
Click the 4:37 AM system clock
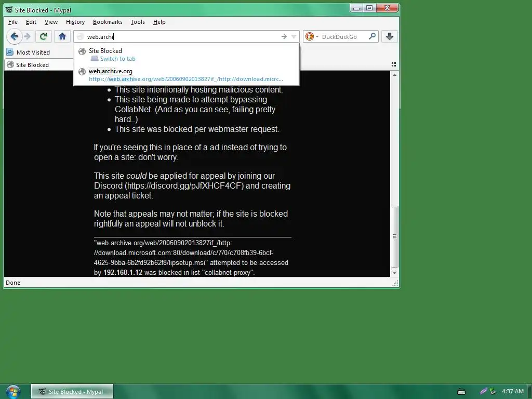[x=513, y=392]
